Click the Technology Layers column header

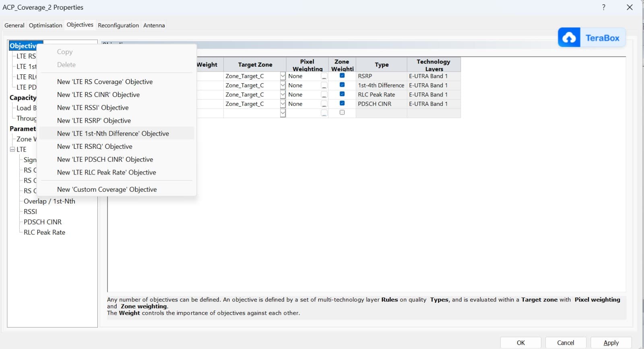pyautogui.click(x=433, y=65)
